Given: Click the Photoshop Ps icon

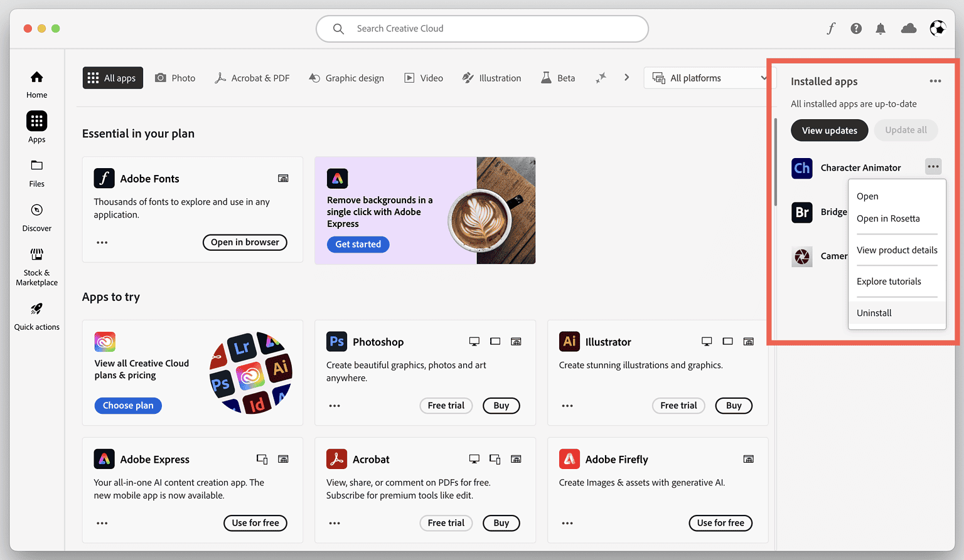Looking at the screenshot, I should pos(336,341).
